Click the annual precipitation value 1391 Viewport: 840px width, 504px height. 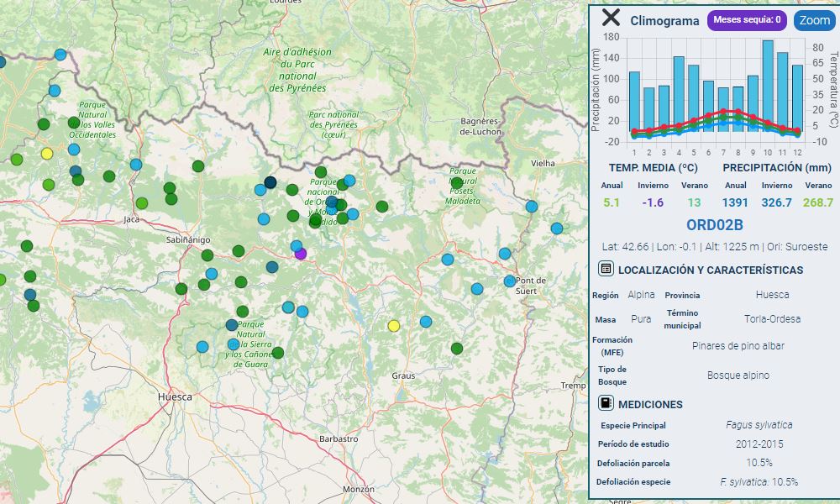coord(735,202)
